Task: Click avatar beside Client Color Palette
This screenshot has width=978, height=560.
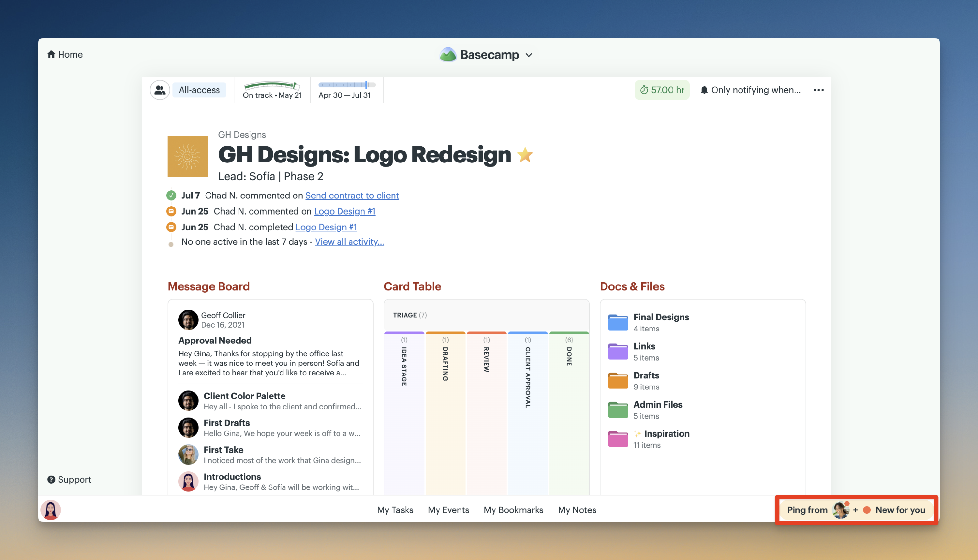Action: click(188, 401)
